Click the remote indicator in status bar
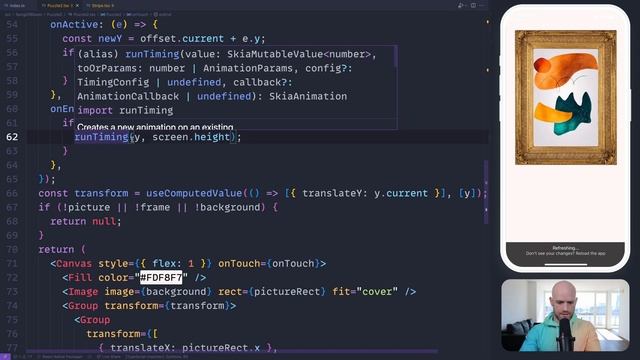The image size is (640, 360). [5, 357]
